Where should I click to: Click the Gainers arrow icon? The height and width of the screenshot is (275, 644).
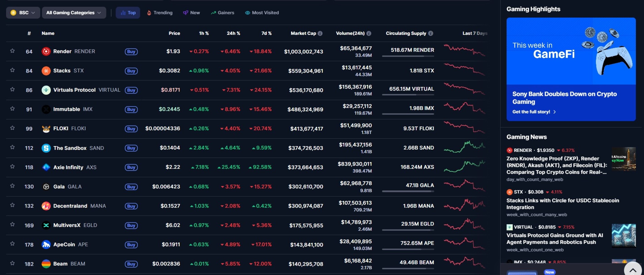[213, 12]
